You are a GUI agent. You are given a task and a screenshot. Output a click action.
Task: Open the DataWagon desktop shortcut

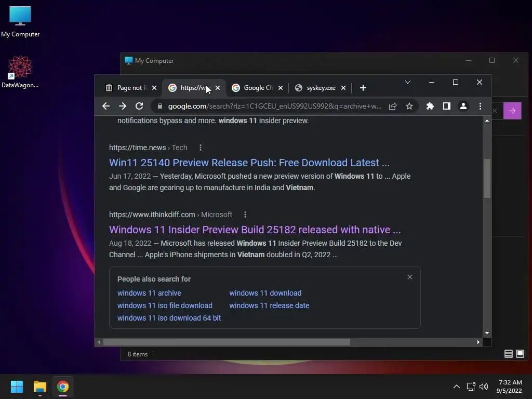click(20, 72)
